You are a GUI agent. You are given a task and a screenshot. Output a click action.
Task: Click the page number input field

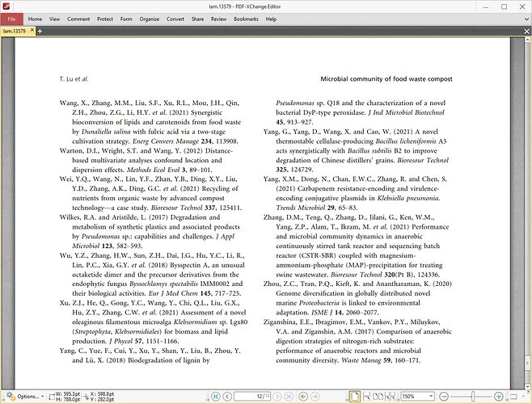coord(251,396)
